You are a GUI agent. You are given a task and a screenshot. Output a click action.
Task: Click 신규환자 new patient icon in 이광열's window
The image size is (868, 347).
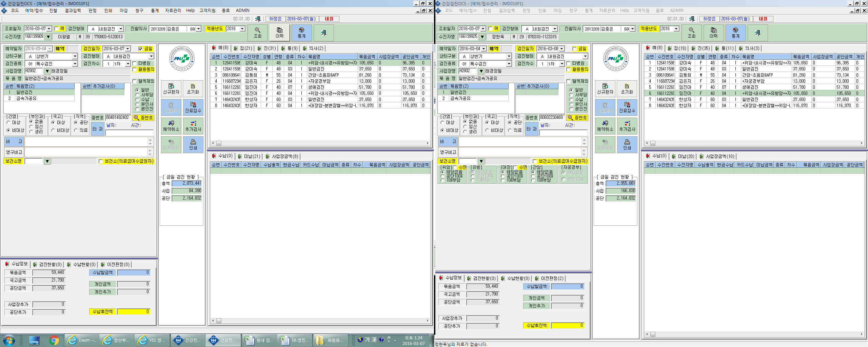[171, 89]
